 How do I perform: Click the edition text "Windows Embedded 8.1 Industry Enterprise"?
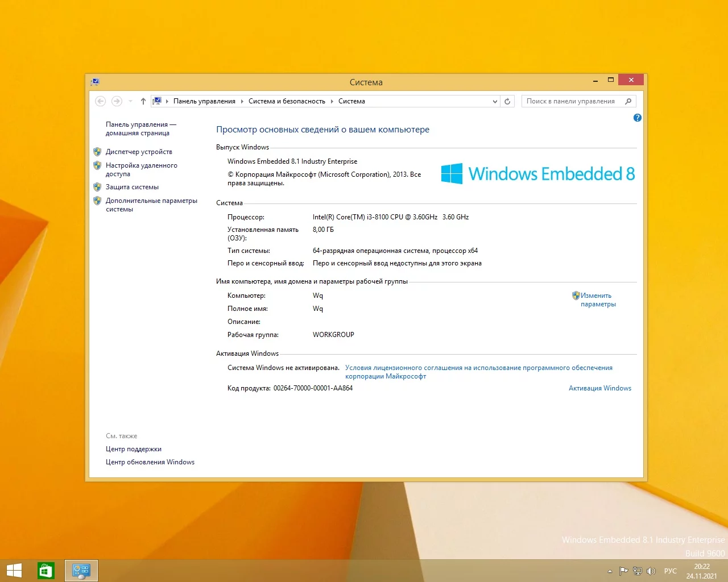point(292,161)
